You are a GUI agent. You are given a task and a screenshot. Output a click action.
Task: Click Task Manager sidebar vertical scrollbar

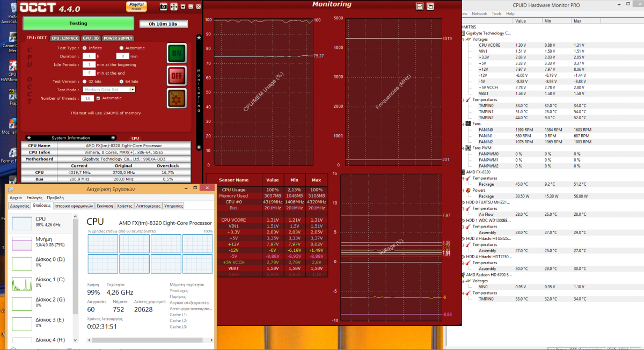point(76,278)
